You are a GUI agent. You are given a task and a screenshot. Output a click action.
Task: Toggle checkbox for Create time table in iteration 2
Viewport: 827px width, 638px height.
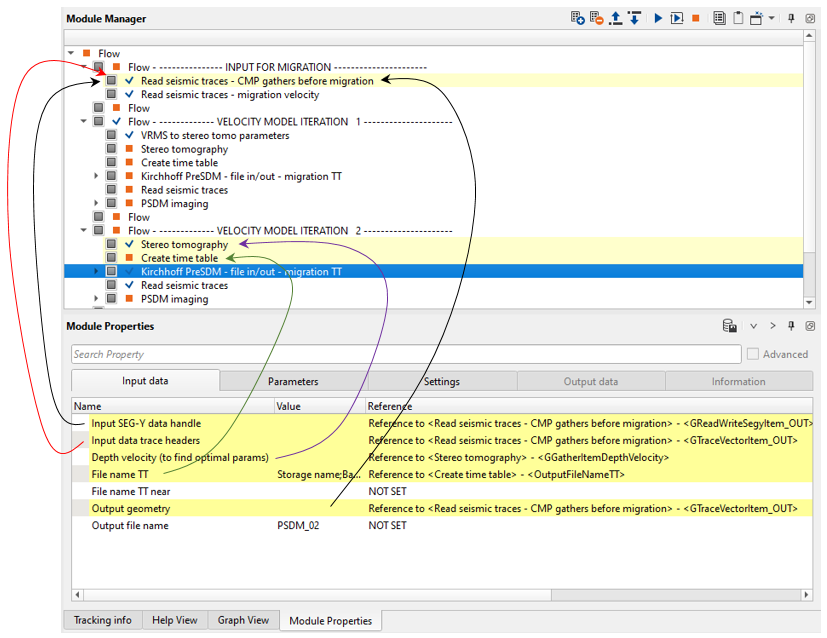[x=112, y=258]
